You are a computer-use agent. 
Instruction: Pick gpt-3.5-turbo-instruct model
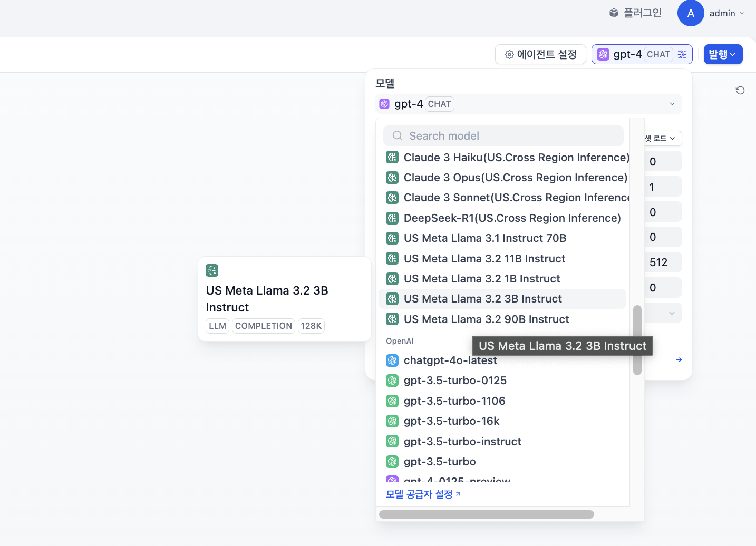click(503, 442)
